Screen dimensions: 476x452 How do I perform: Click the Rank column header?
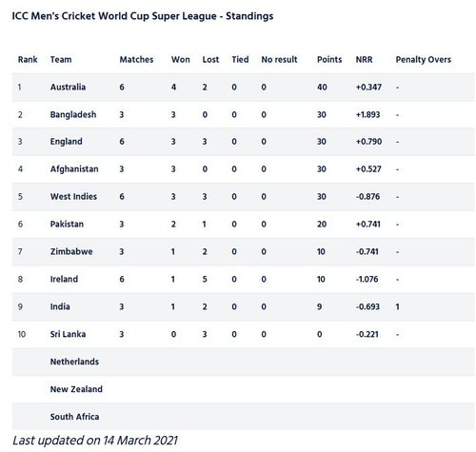click(28, 60)
